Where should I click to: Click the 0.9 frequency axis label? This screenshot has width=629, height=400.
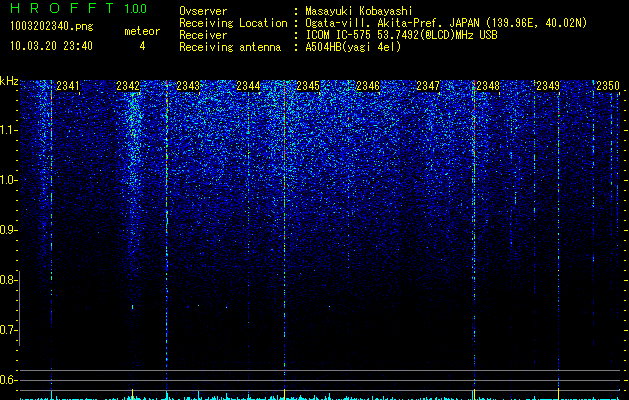[x=8, y=230]
